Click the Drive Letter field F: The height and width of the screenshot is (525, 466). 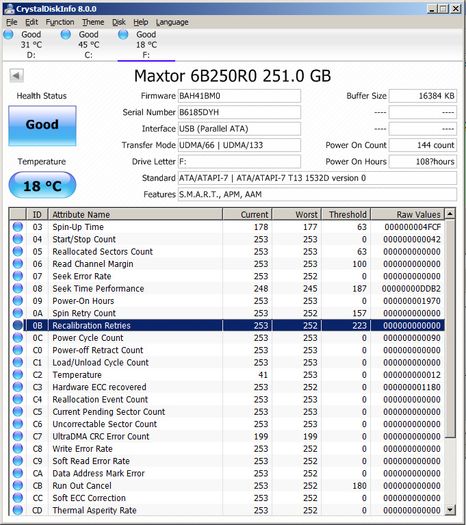[x=239, y=161]
